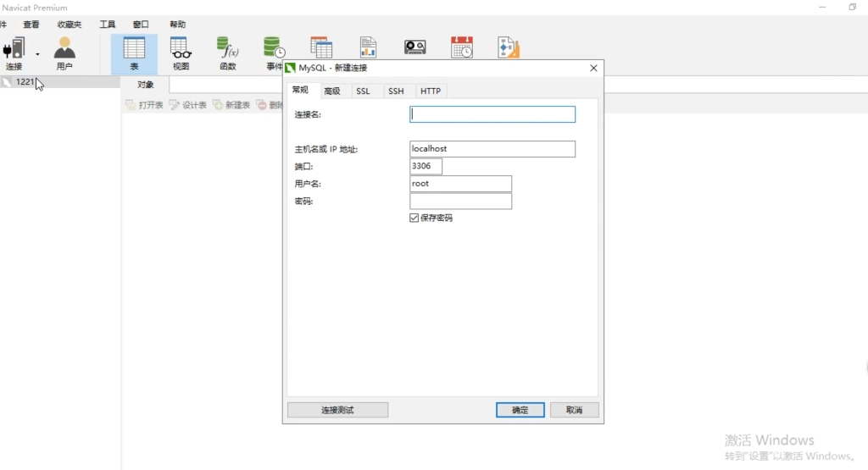868x470 pixels.
Task: Open the Report chart document icon
Action: [x=368, y=47]
